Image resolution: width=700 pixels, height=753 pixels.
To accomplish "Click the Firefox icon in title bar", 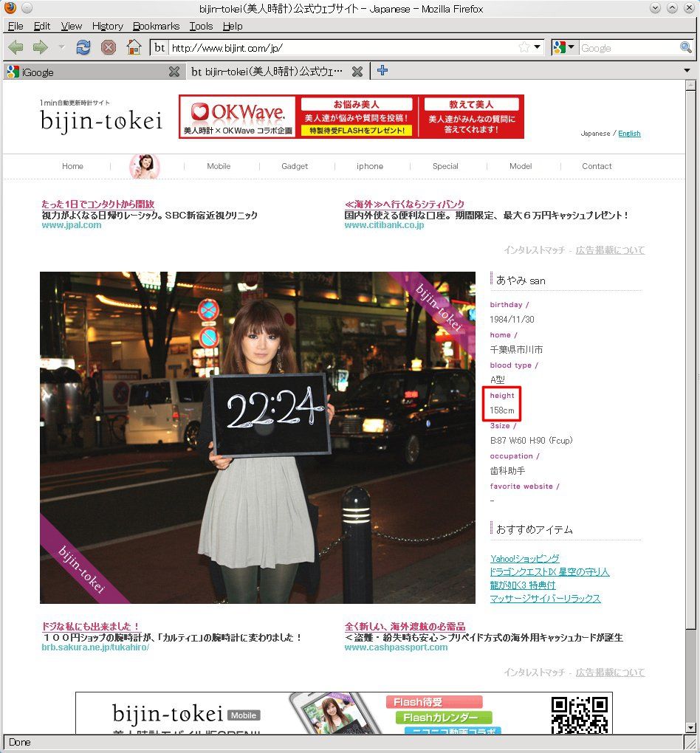I will 10,7.
